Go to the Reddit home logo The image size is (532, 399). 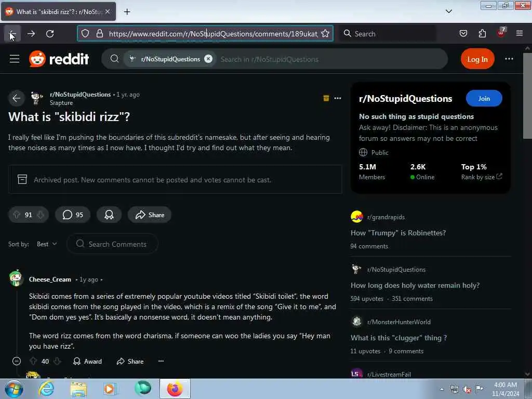point(59,59)
